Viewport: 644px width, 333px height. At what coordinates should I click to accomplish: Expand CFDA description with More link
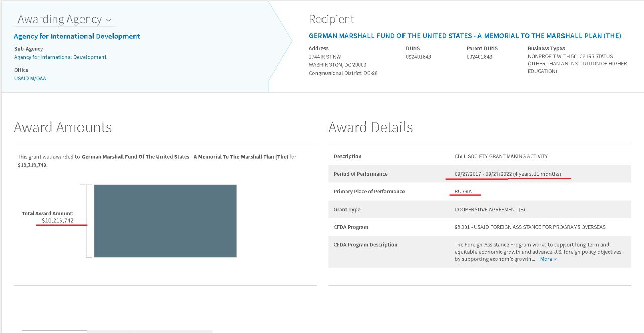[548, 259]
